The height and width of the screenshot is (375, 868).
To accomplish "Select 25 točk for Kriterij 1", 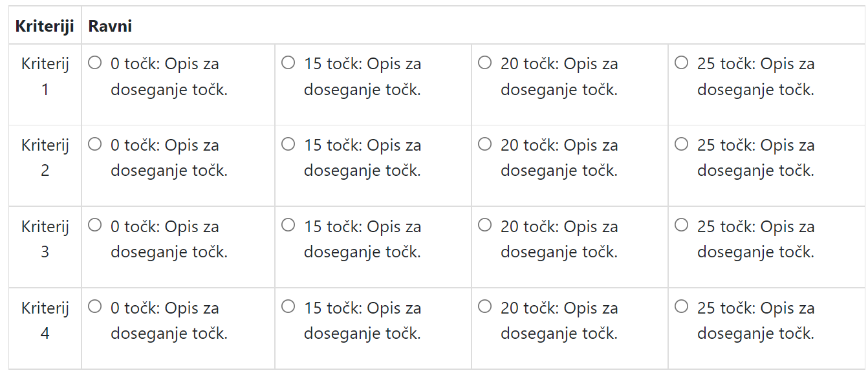I will point(681,62).
